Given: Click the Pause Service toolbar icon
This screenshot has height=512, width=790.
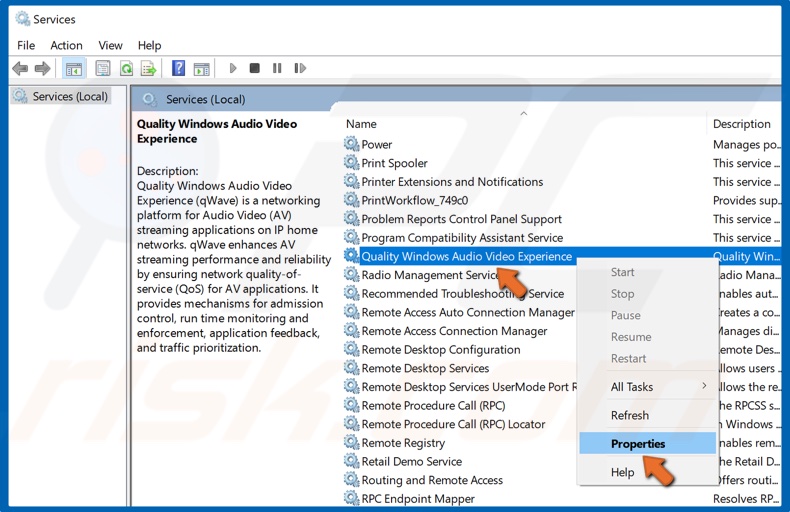Looking at the screenshot, I should pyautogui.click(x=276, y=69).
